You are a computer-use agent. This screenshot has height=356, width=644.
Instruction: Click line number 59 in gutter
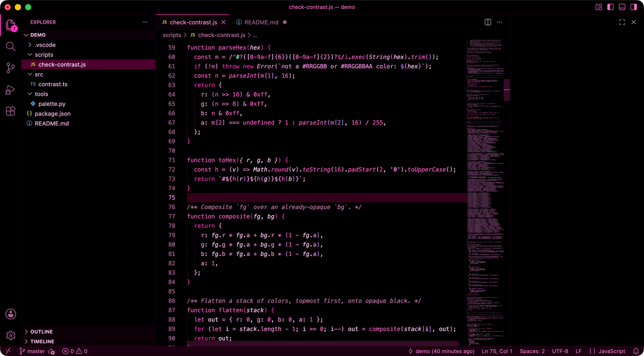coord(172,47)
